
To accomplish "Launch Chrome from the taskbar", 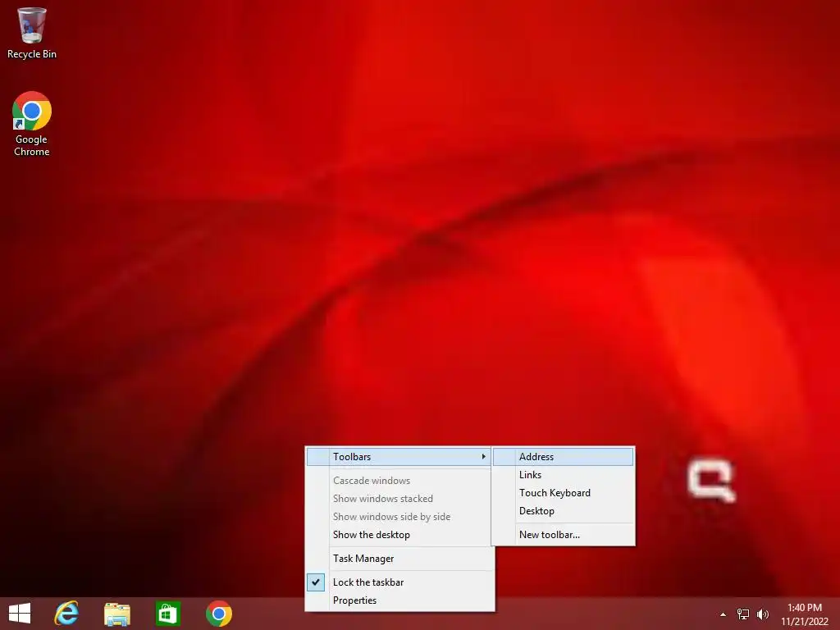I will (218, 614).
